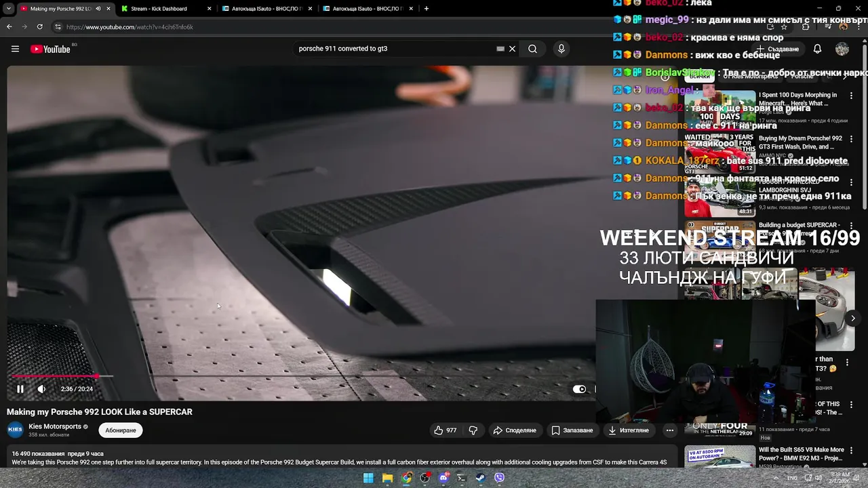This screenshot has width=868, height=488.
Task: Close the Stream - Kick Dashboard tab
Action: coord(209,9)
